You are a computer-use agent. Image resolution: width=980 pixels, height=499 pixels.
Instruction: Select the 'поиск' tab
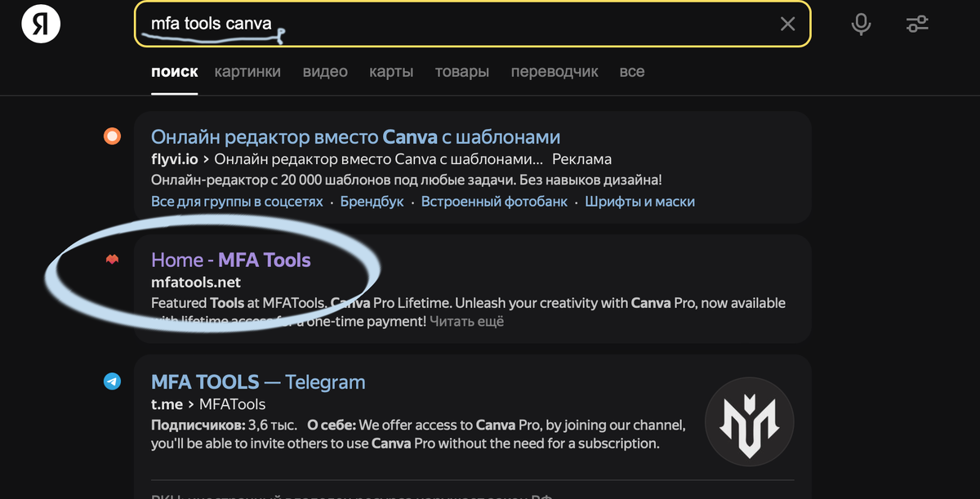175,72
